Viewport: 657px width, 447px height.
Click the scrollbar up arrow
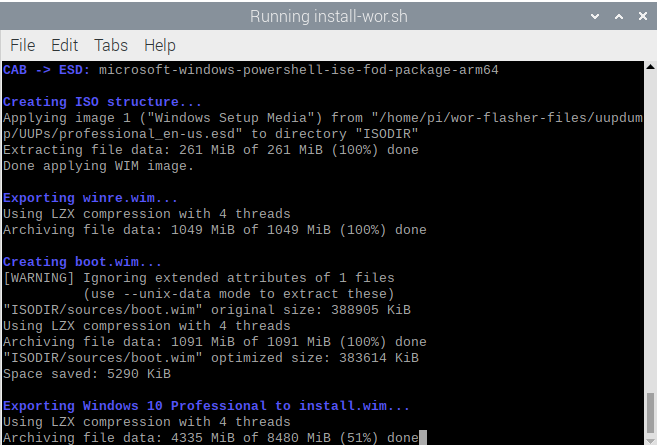650,66
